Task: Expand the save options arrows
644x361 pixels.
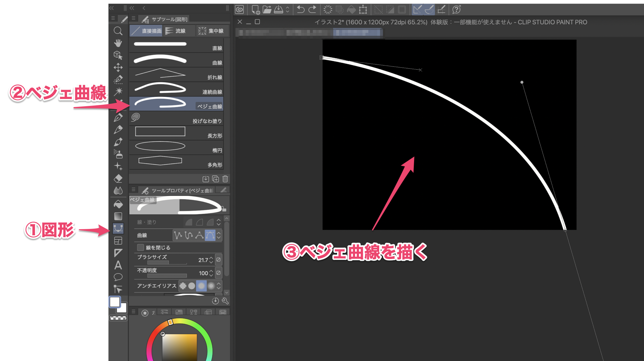Action: click(287, 10)
